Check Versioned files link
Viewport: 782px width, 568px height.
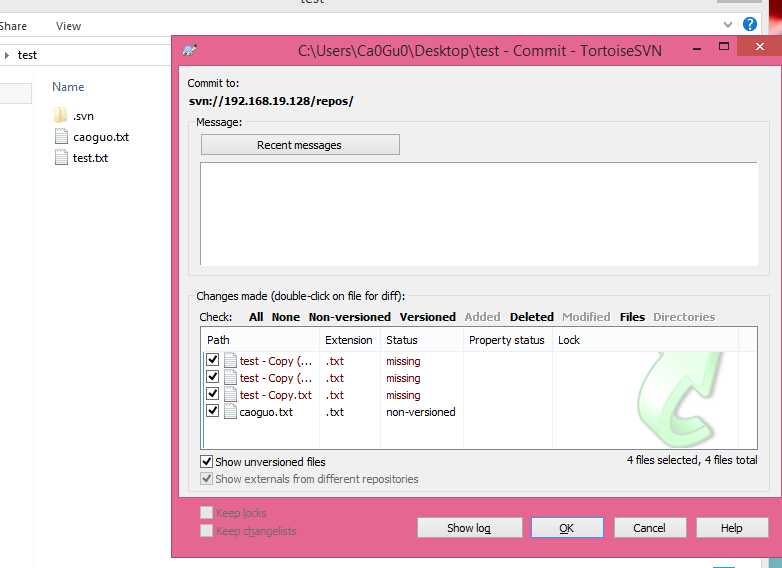(428, 317)
